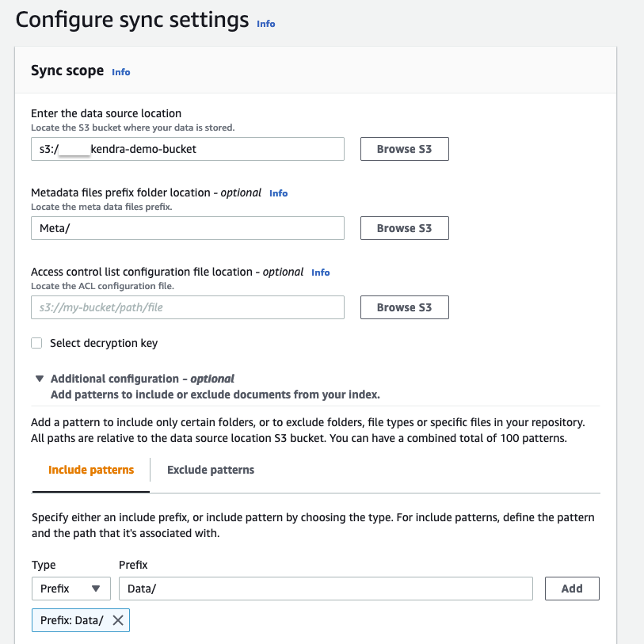
Task: Switch to the Exclude patterns tab
Action: coord(211,470)
